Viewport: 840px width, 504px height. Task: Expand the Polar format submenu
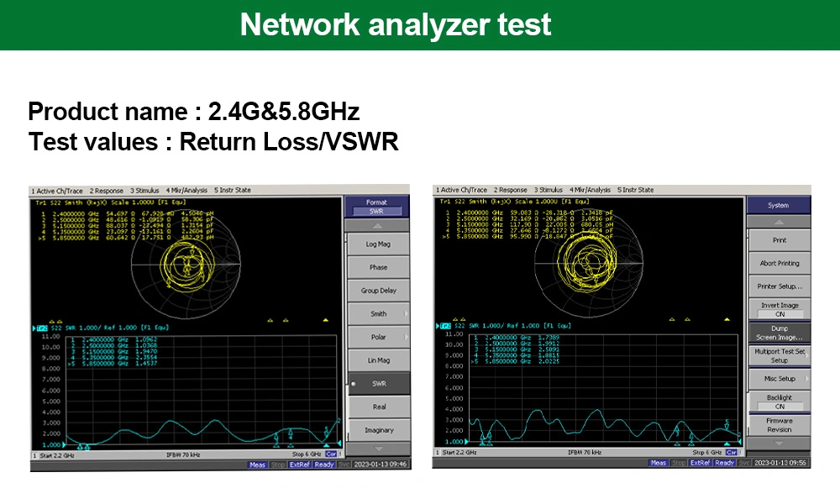tap(378, 337)
